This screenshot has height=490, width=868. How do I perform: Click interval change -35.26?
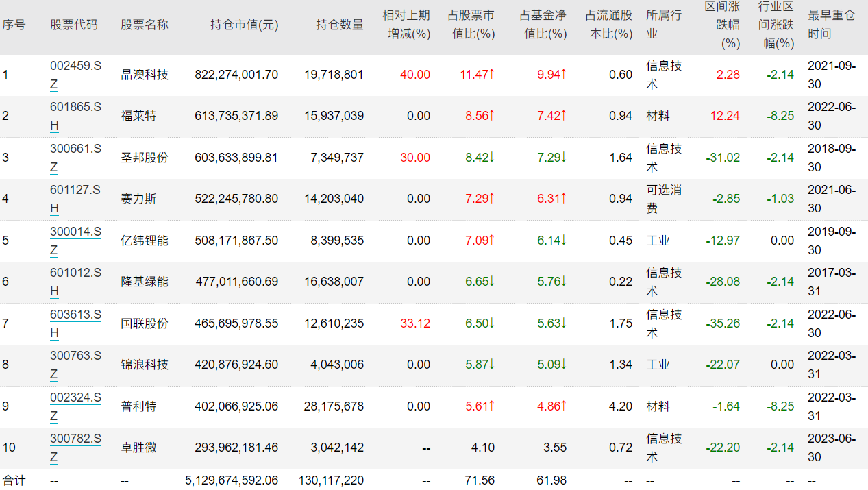pyautogui.click(x=723, y=323)
